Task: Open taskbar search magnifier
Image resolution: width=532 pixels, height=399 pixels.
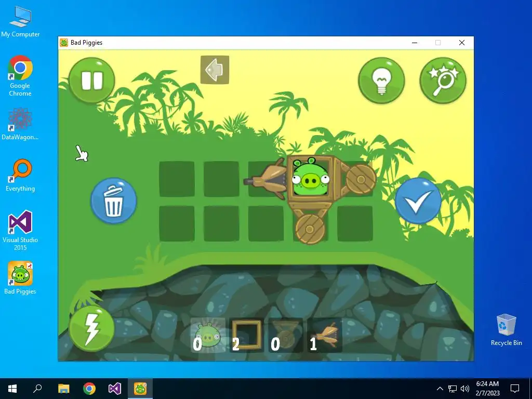Action: click(x=37, y=389)
